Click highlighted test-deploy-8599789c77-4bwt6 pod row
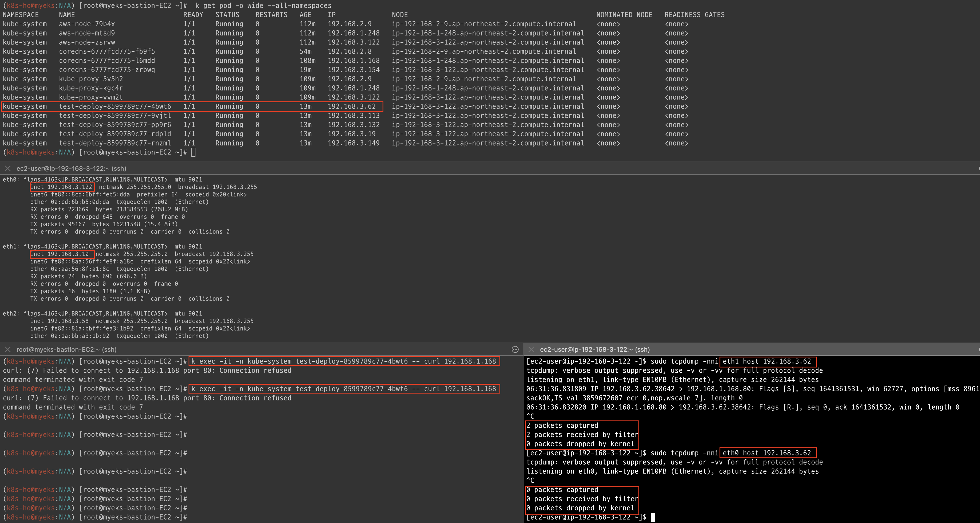980x523 pixels. tap(192, 107)
